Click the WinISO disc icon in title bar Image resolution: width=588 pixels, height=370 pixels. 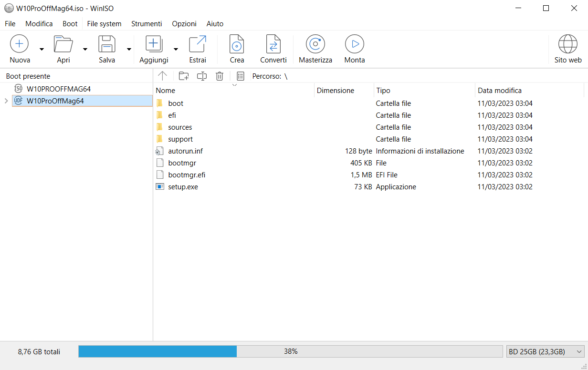[x=9, y=8]
